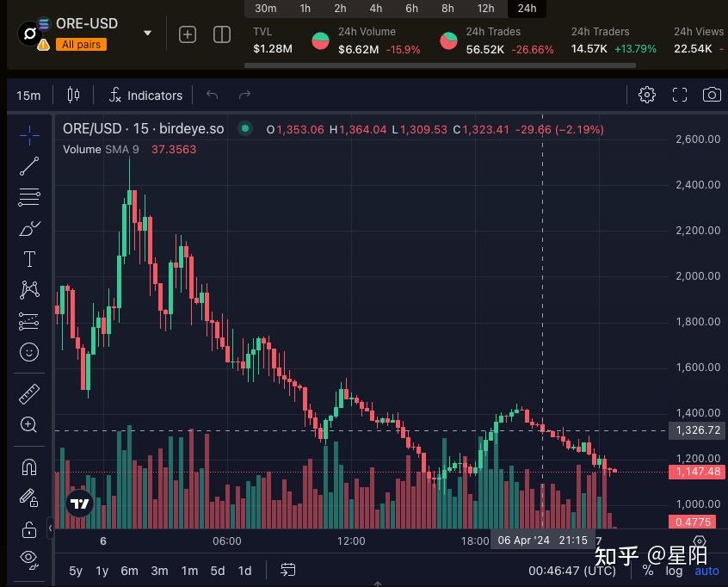
Task: Select the 6h stats tab
Action: pos(412,9)
